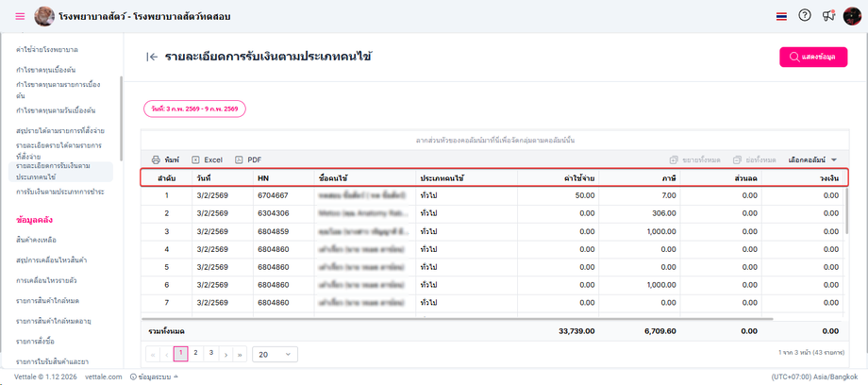This screenshot has width=868, height=385.
Task: Sort by the วันที่ column header
Action: pyautogui.click(x=223, y=177)
